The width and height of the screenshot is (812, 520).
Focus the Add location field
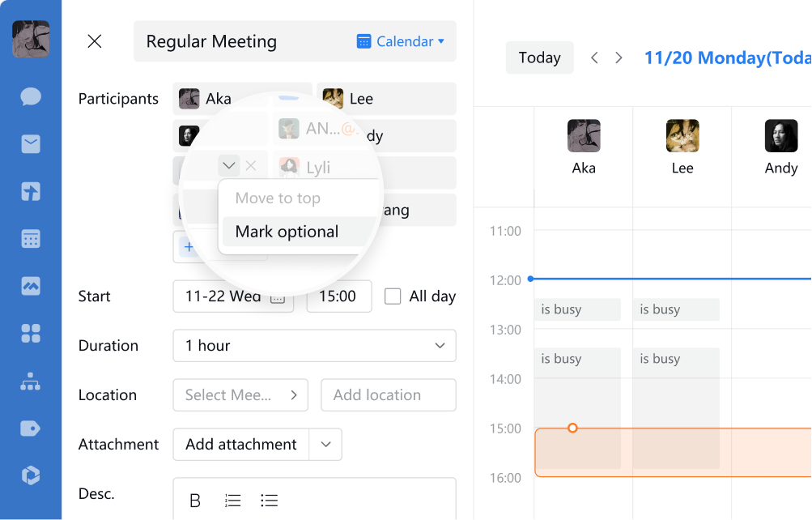click(x=389, y=395)
